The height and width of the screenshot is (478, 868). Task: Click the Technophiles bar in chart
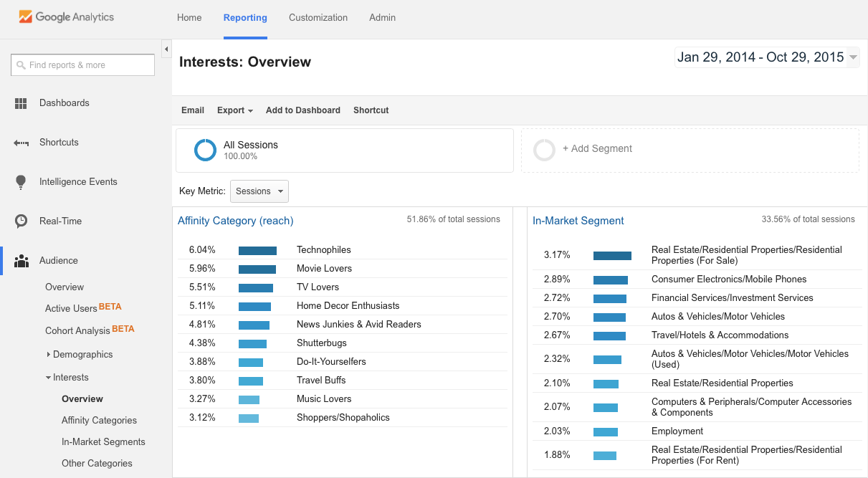point(257,250)
